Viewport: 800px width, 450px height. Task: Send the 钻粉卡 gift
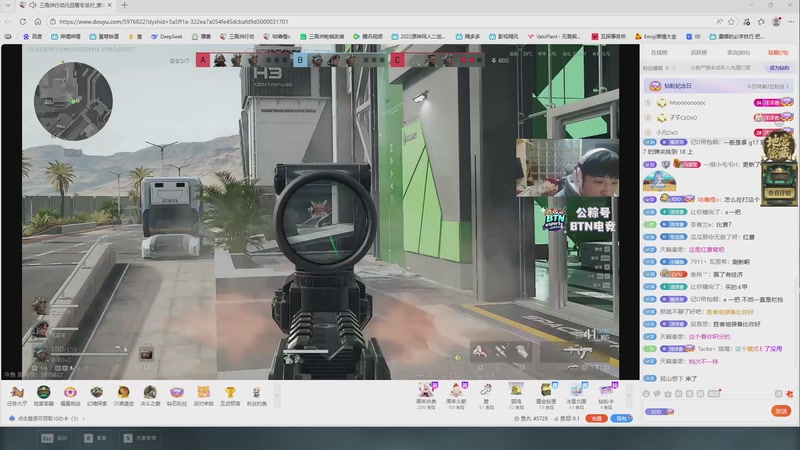(606, 396)
